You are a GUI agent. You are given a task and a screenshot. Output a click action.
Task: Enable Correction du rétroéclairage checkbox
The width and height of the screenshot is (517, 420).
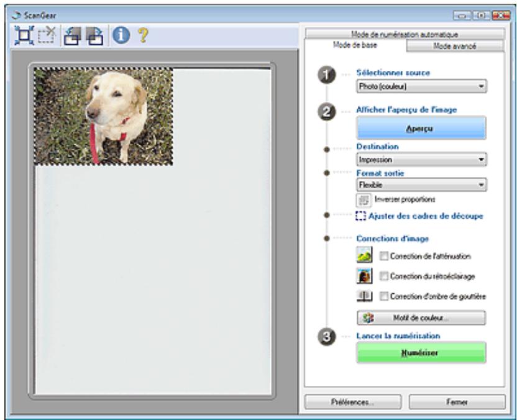pyautogui.click(x=384, y=276)
